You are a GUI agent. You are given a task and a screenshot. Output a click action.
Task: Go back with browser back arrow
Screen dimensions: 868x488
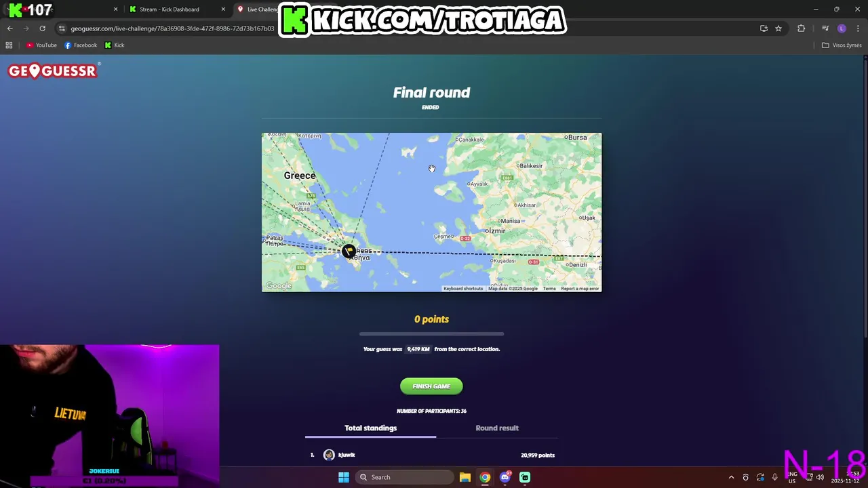pyautogui.click(x=9, y=28)
